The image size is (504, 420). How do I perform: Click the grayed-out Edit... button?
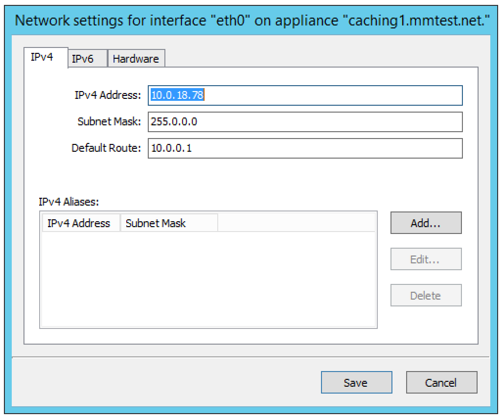tap(426, 259)
